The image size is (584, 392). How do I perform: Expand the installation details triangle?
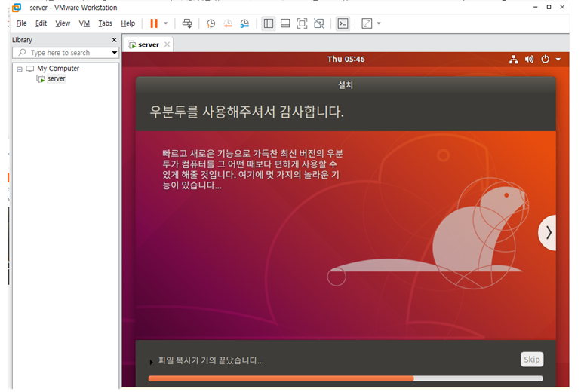151,362
